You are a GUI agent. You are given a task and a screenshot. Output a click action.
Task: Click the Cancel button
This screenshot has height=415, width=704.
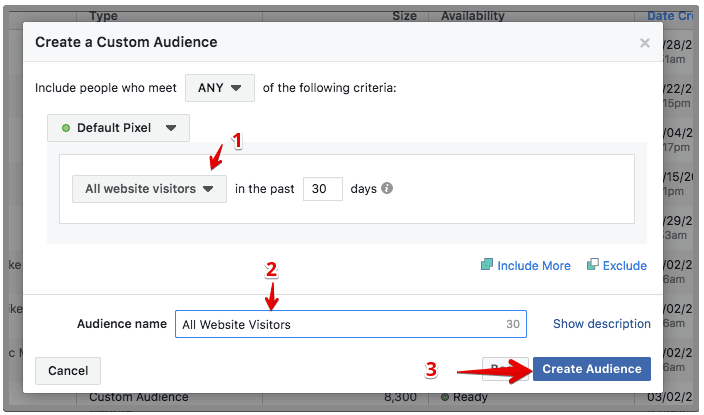click(x=68, y=371)
